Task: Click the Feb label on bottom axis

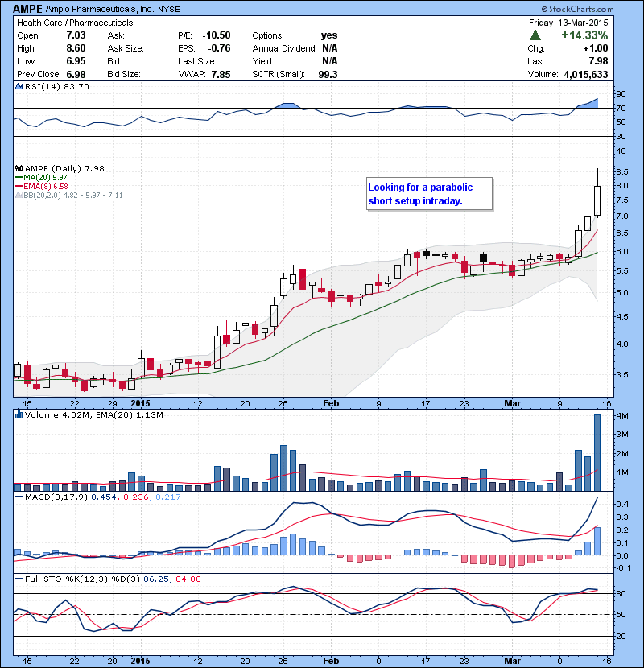Action: pos(331,661)
